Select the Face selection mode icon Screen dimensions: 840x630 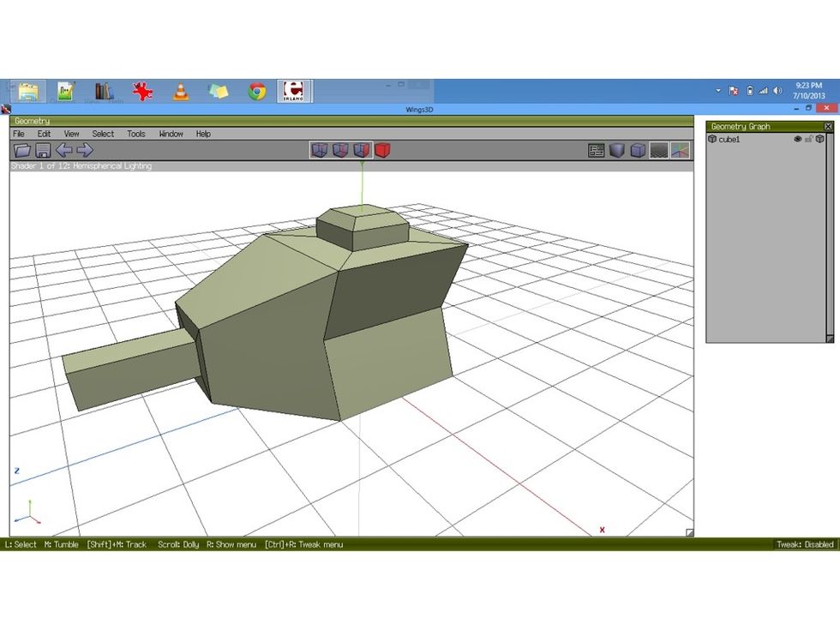pyautogui.click(x=363, y=149)
